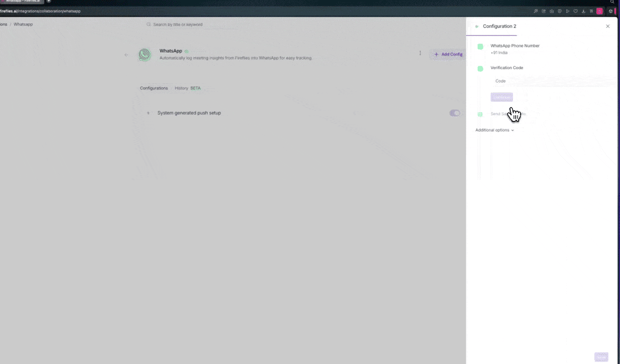Viewport: 620px width, 364px height.
Task: Open the list icon in the top toolbar
Action: [591, 11]
